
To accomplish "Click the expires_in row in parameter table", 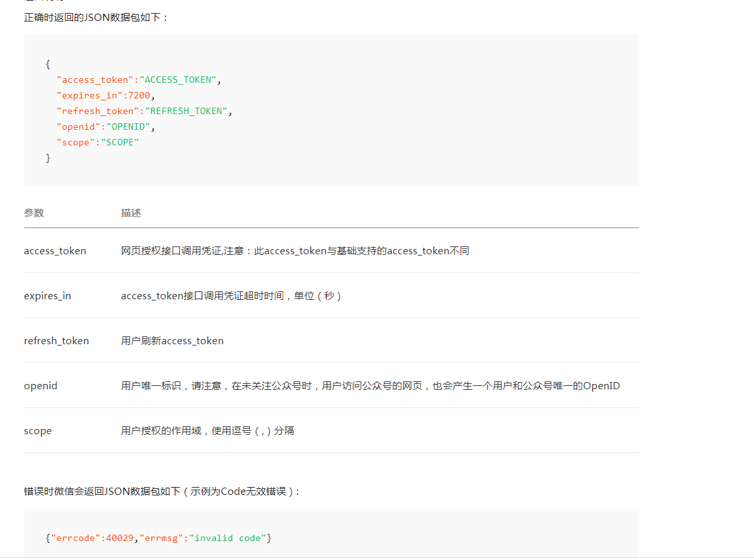I will click(47, 295).
